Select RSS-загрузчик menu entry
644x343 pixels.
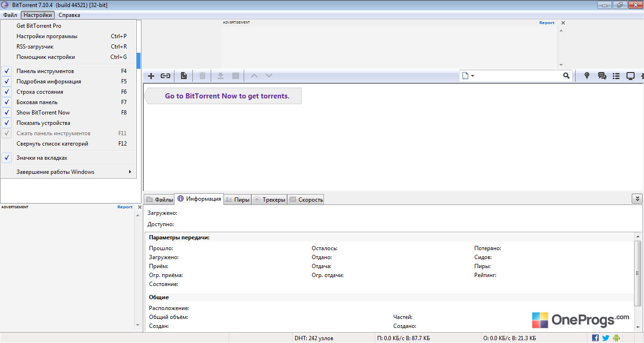(x=68, y=47)
